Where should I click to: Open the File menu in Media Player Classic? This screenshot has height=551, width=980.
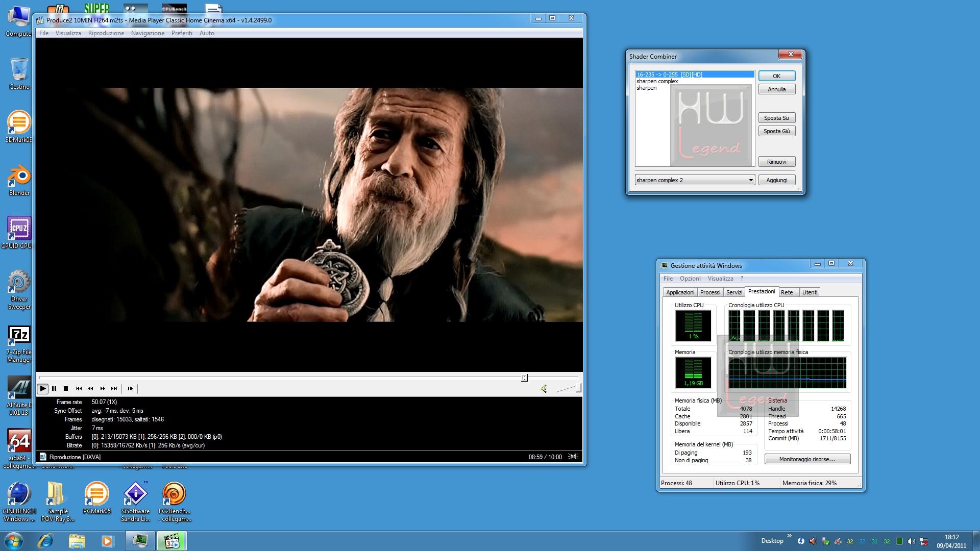click(44, 33)
